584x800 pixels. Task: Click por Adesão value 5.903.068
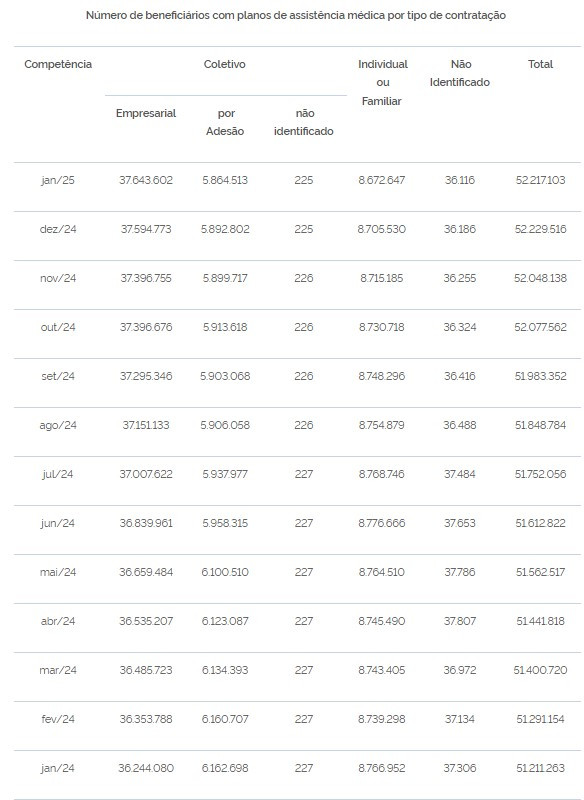click(225, 376)
